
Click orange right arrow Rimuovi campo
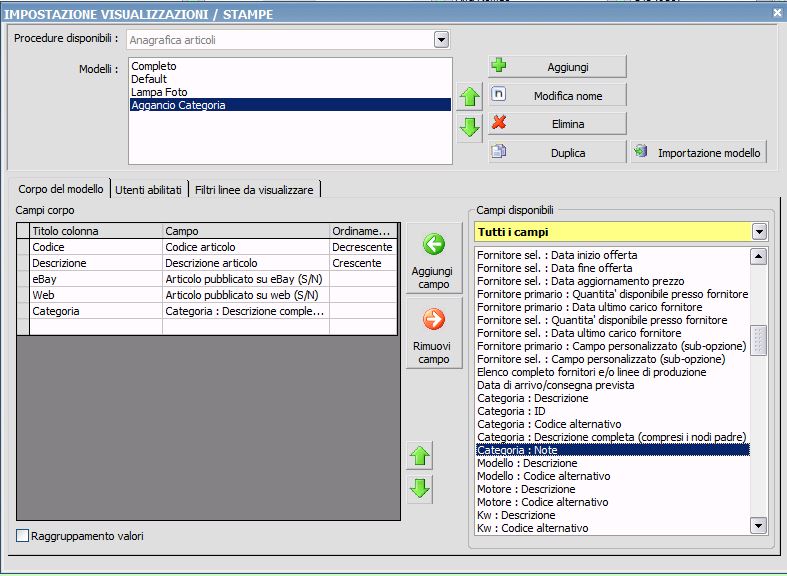tap(434, 319)
